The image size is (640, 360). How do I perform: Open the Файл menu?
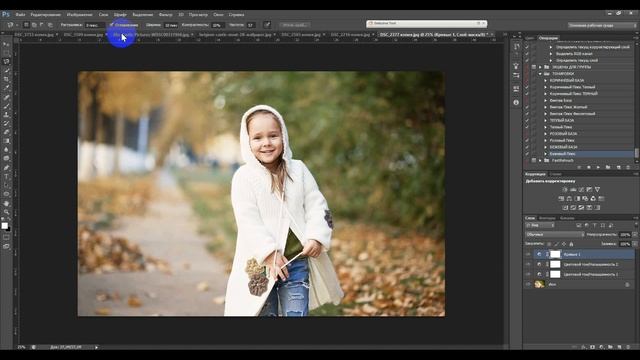[x=20, y=14]
